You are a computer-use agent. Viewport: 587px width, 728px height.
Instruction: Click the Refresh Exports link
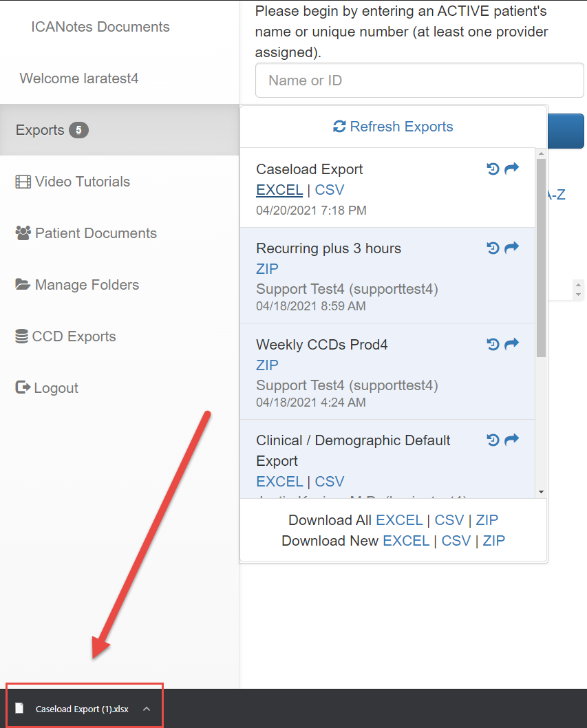click(393, 127)
